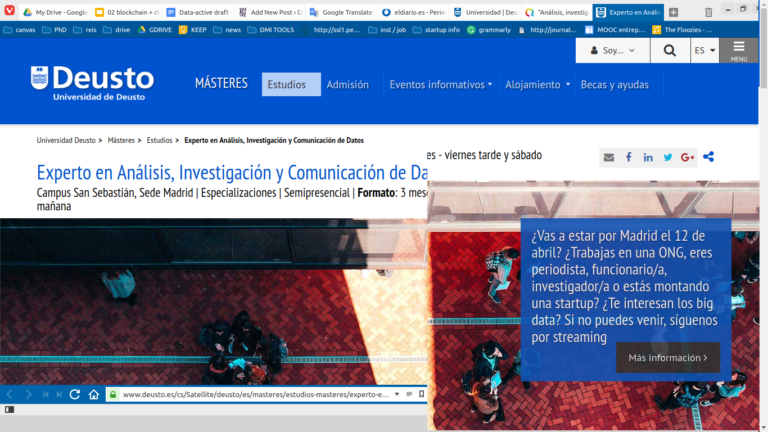The width and height of the screenshot is (768, 432).
Task: Share the page via email icon
Action: pyautogui.click(x=608, y=157)
